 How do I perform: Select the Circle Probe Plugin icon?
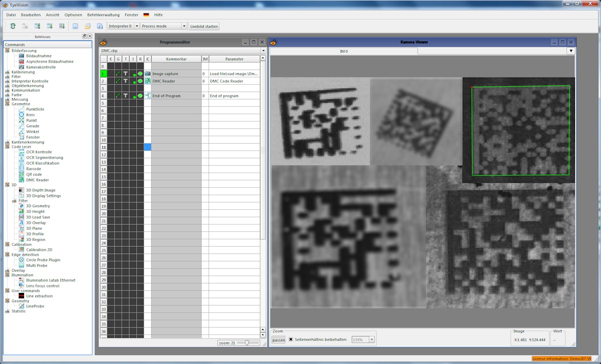coord(22,260)
